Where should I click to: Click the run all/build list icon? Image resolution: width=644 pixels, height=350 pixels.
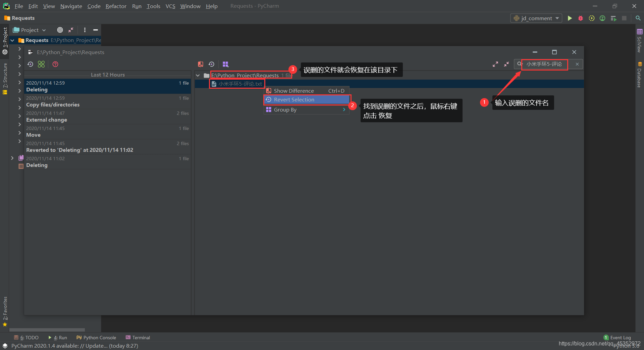click(x=613, y=18)
